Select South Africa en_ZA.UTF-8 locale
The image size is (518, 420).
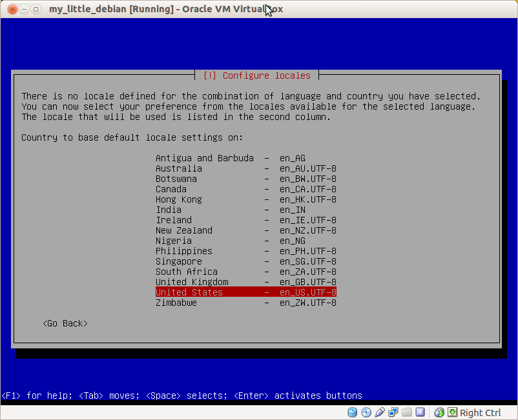point(246,272)
